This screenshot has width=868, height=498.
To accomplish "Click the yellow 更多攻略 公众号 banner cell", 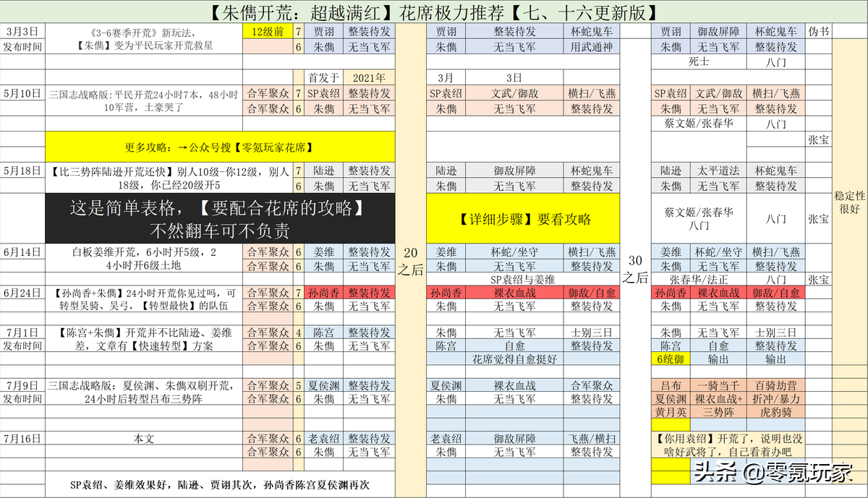I will (x=220, y=147).
